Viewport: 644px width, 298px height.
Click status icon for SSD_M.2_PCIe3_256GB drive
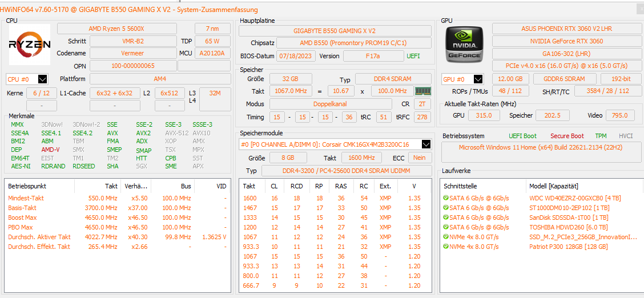pos(446,237)
